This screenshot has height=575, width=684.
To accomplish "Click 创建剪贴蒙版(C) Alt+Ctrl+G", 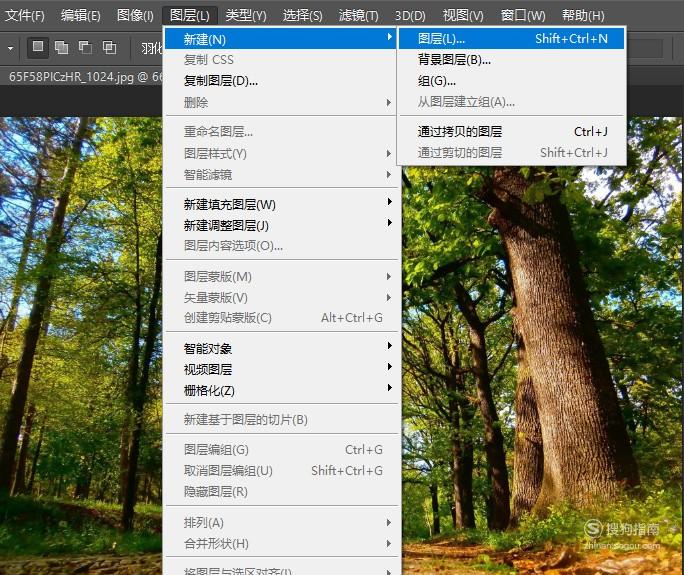I will pos(281,318).
